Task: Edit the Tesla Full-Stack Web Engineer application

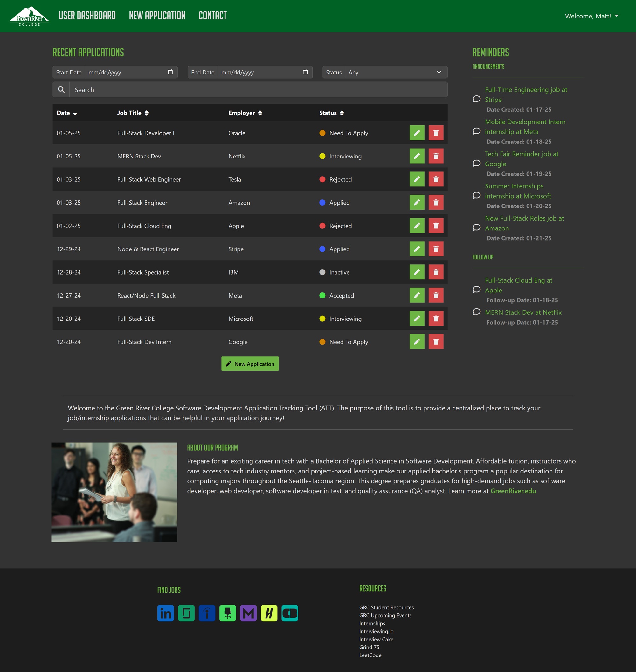Action: (x=417, y=179)
